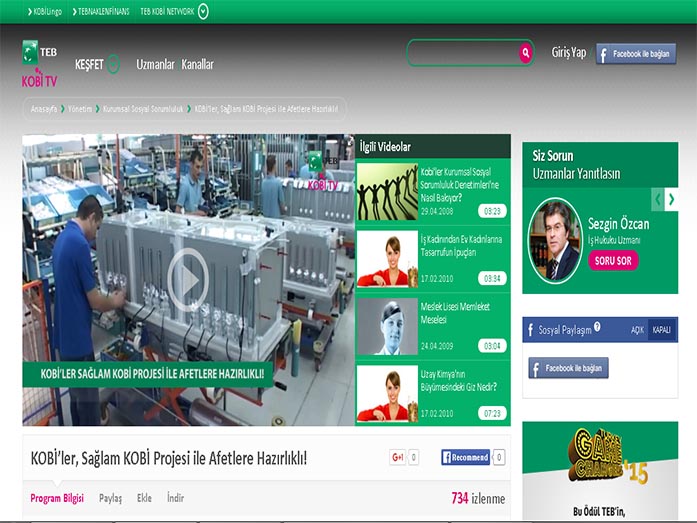
Task: Set social sharing to KAPALI
Action: [x=661, y=330]
